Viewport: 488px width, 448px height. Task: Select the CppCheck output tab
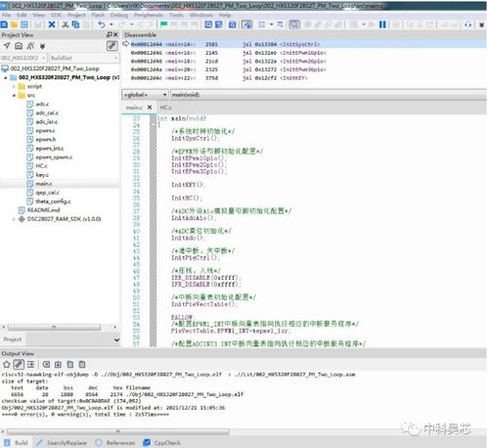162,443
